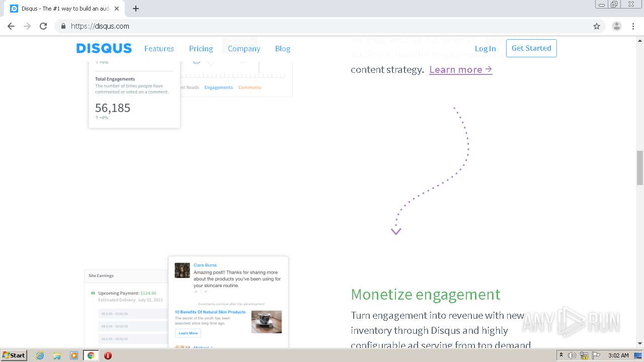Reload the page
Screen dimensions: 644x362
pyautogui.click(x=43, y=26)
